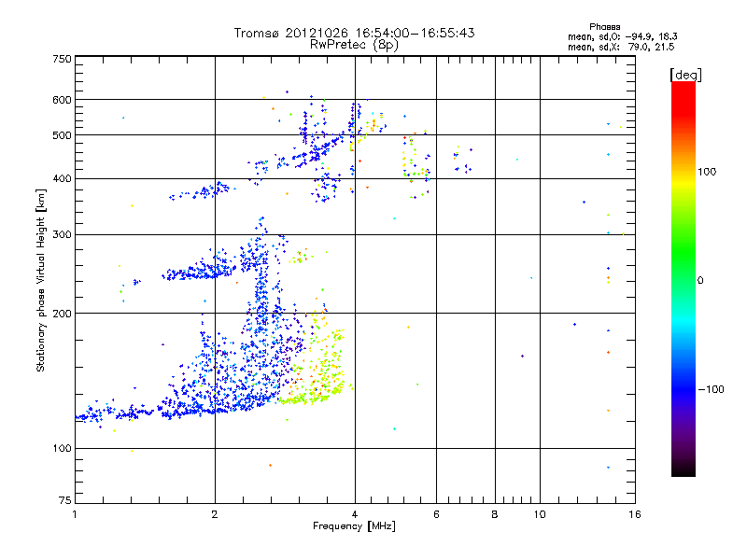Screen dimensions: 747x560
Task: Click the y-axis "75" tick label
Action: click(x=65, y=500)
